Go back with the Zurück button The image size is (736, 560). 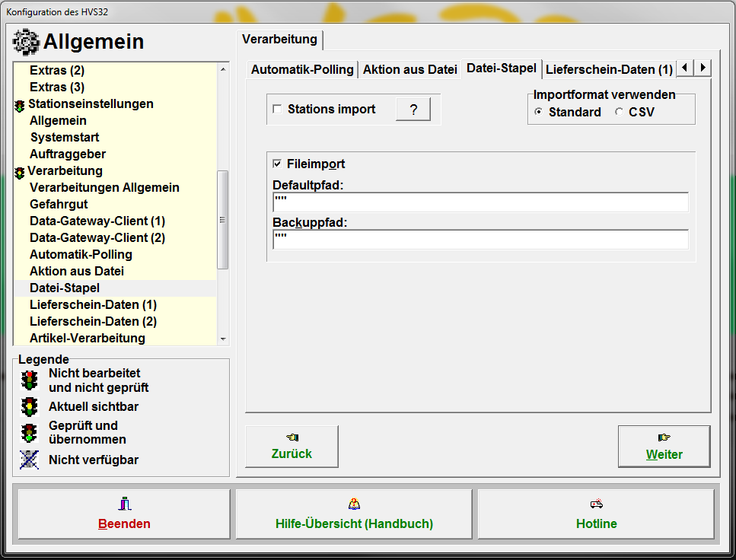click(x=292, y=446)
